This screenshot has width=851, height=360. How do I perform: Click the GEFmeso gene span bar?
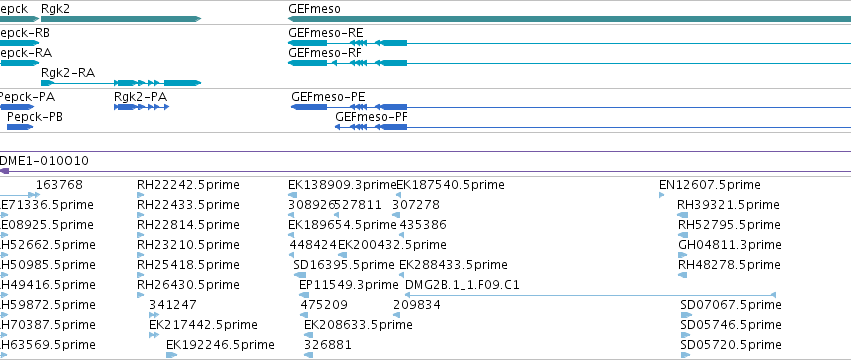pyautogui.click(x=569, y=19)
